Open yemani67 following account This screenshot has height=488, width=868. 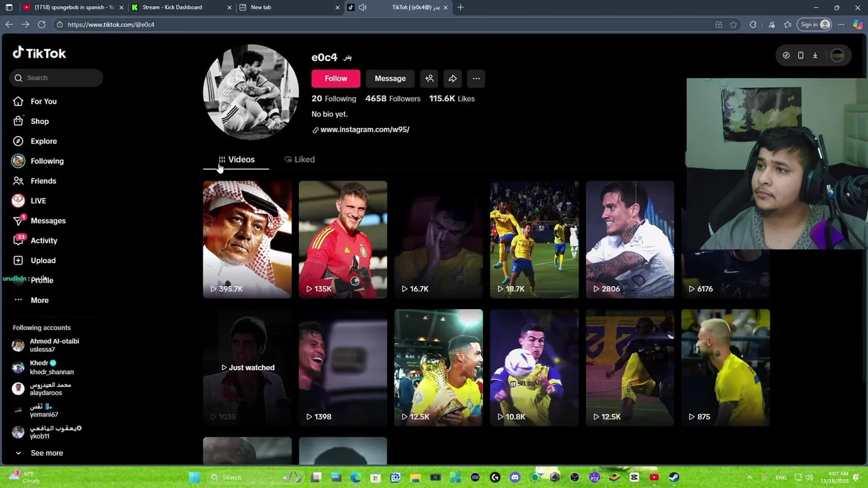point(36,410)
